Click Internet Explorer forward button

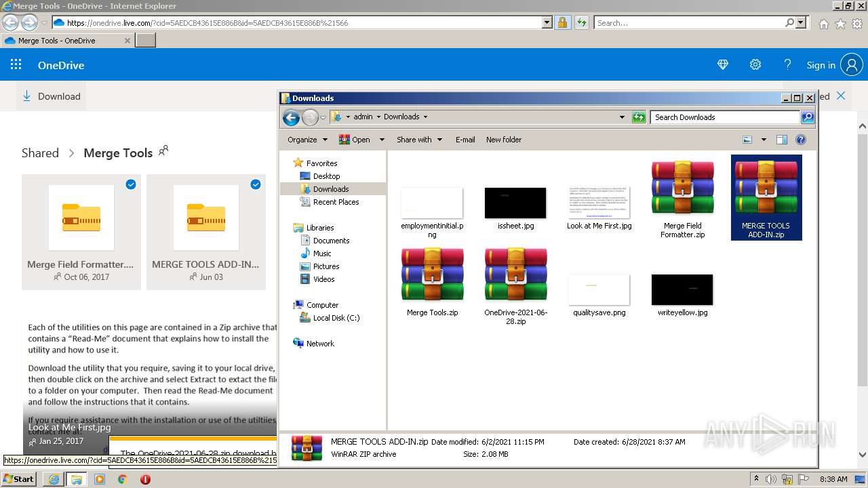(29, 22)
